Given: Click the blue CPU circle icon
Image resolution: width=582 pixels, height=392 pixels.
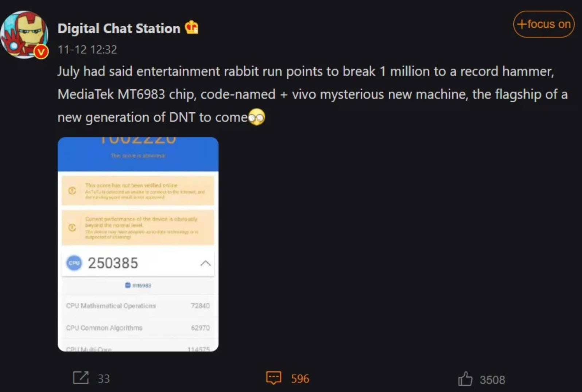Looking at the screenshot, I should [74, 263].
